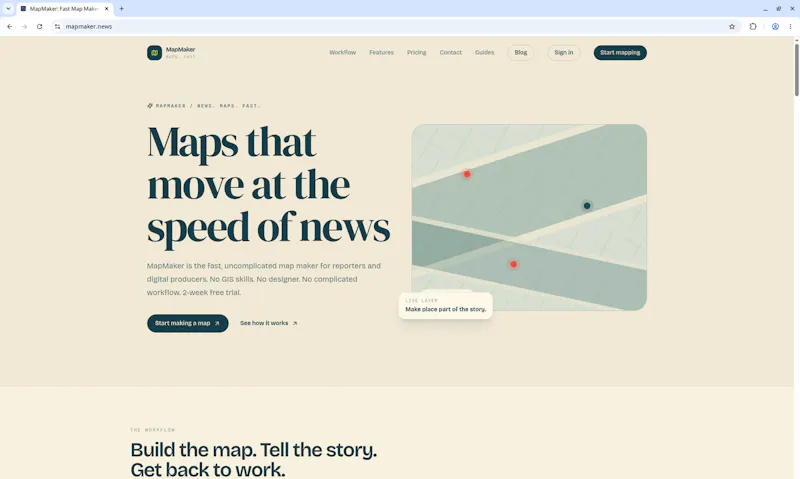The height and width of the screenshot is (479, 800).
Task: Open the Guides nav item
Action: [484, 53]
